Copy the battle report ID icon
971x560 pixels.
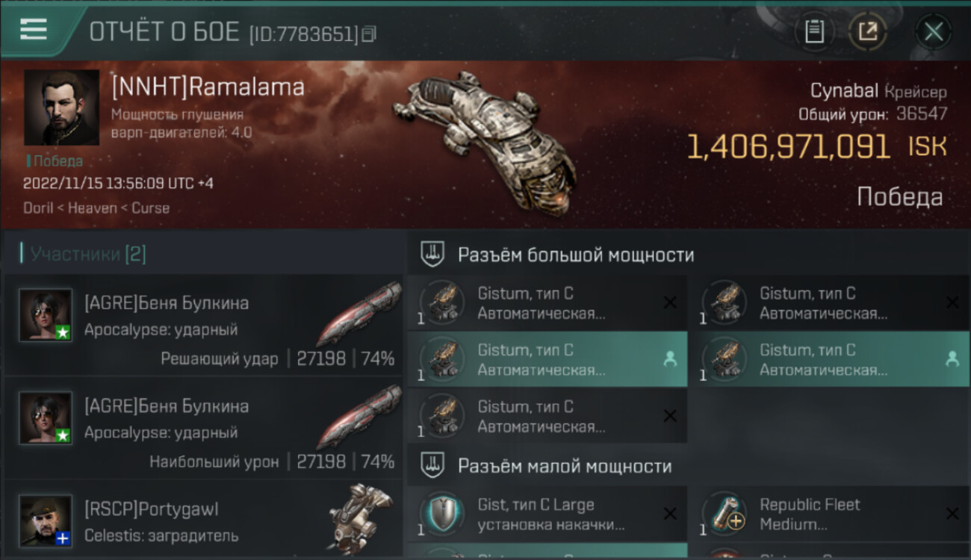pos(369,34)
